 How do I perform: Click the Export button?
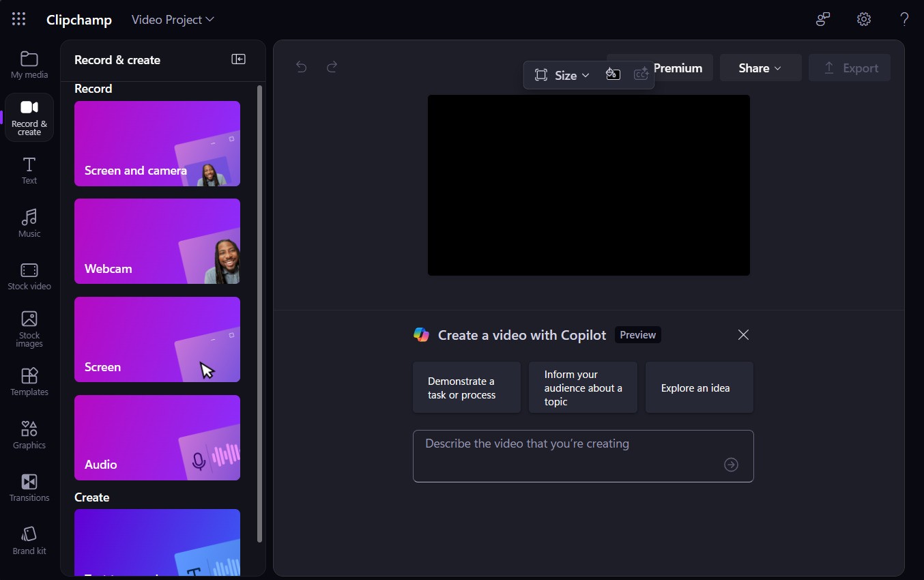pos(850,68)
